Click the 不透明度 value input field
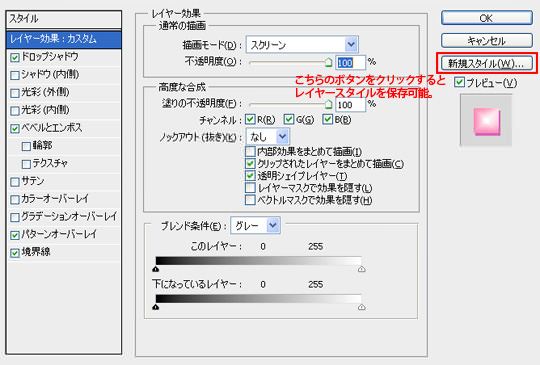Image resolution: width=540 pixels, height=365 pixels. point(350,63)
